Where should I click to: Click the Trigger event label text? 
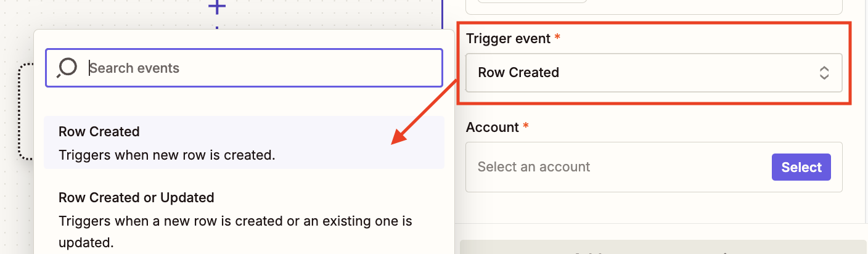[x=508, y=38]
